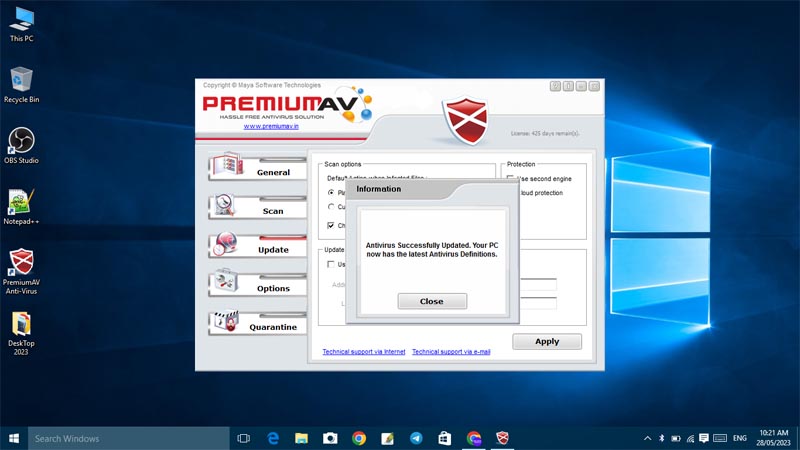
Task: Select the PremiumAV Anti-Virus desktop shortcut
Action: (21, 271)
